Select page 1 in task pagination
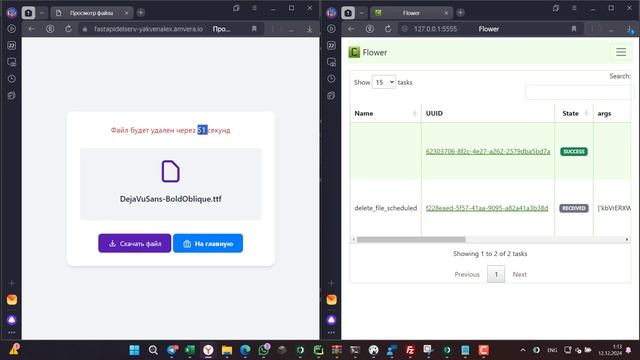The image size is (640, 360). pos(496,274)
